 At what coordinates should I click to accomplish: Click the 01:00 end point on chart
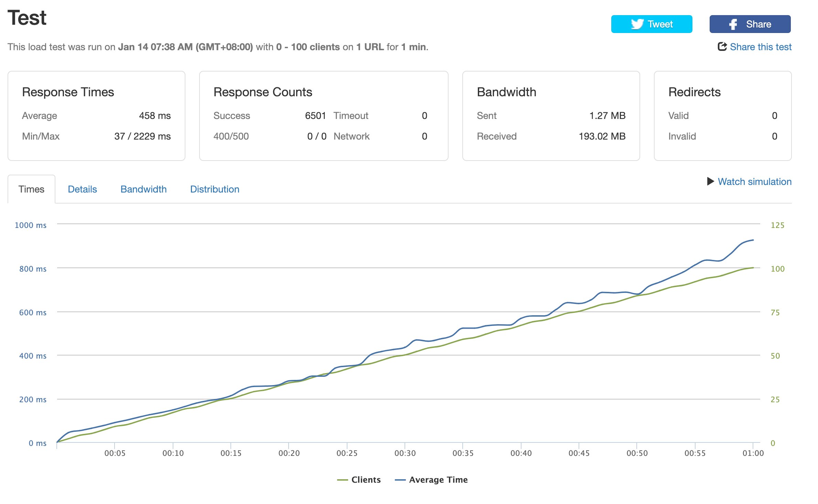[x=753, y=453]
